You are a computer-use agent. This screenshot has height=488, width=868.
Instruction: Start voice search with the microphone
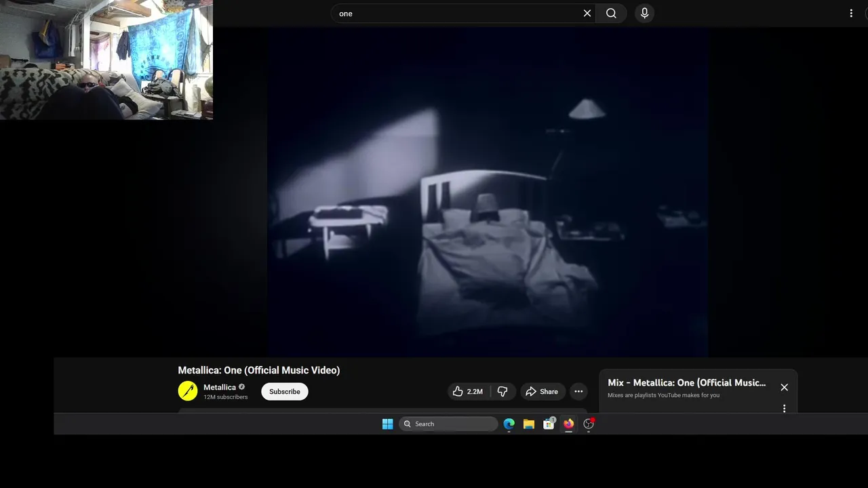[644, 14]
